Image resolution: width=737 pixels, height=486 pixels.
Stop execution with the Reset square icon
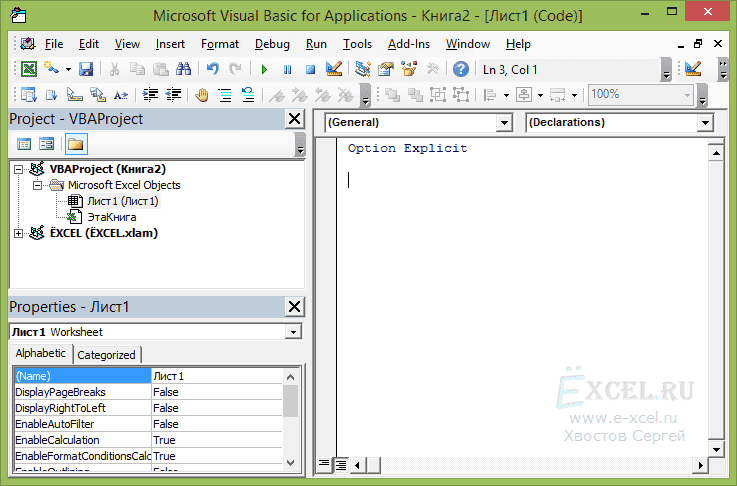310,69
